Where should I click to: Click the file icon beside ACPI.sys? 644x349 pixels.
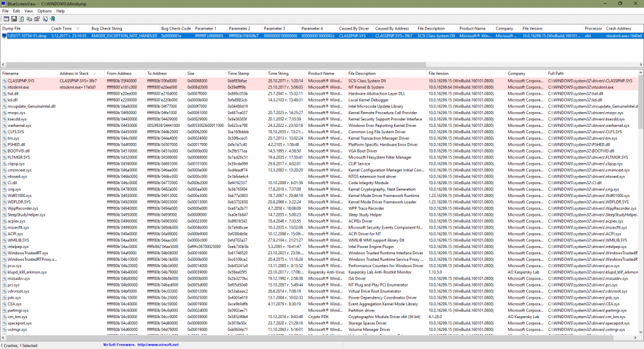5,234
